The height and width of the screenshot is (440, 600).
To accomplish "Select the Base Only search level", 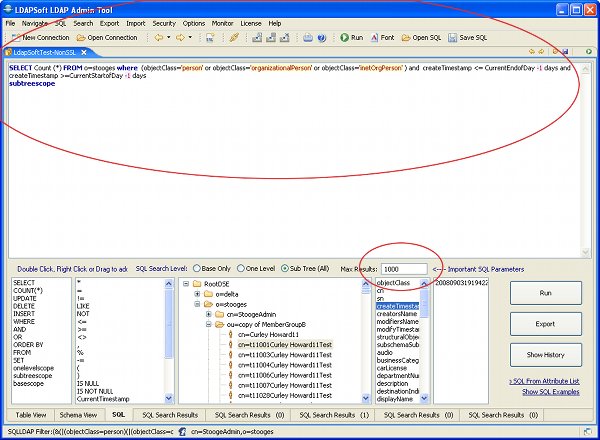I will pyautogui.click(x=196, y=269).
